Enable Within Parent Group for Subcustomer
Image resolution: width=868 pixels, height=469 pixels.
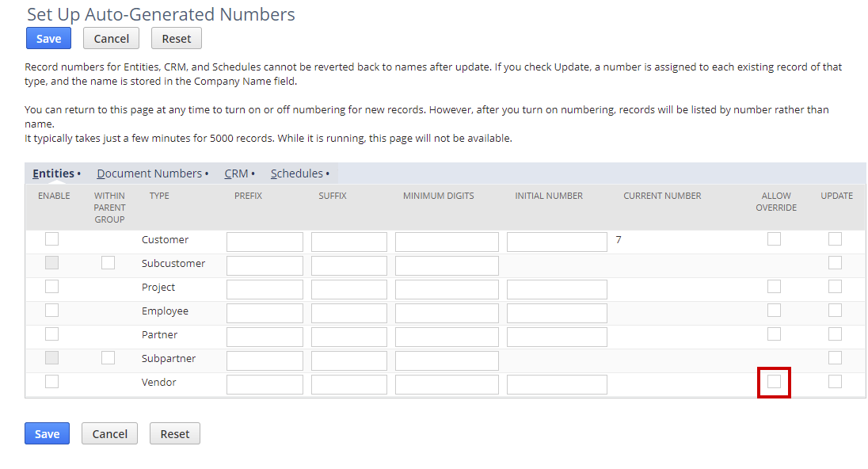click(108, 263)
